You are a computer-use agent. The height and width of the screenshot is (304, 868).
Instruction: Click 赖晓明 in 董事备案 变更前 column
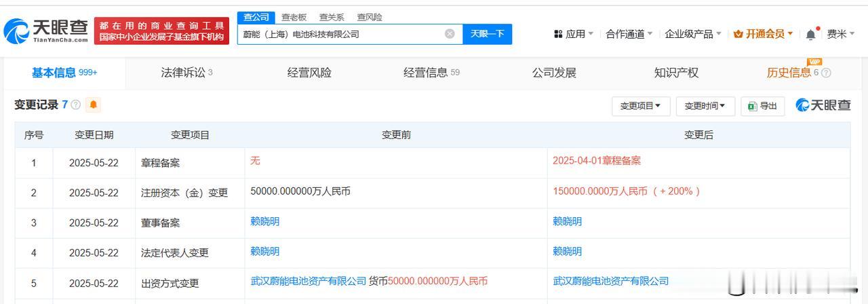[x=264, y=221]
